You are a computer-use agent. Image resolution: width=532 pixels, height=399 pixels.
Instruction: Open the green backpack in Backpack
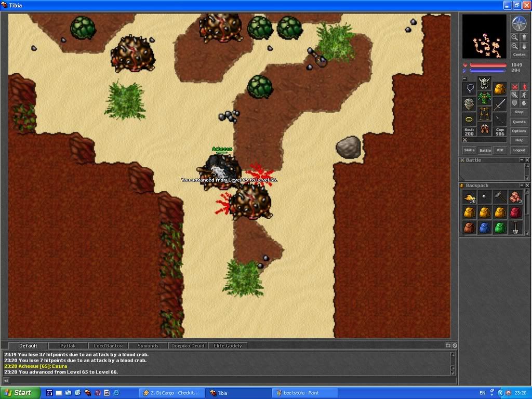pyautogui.click(x=500, y=228)
